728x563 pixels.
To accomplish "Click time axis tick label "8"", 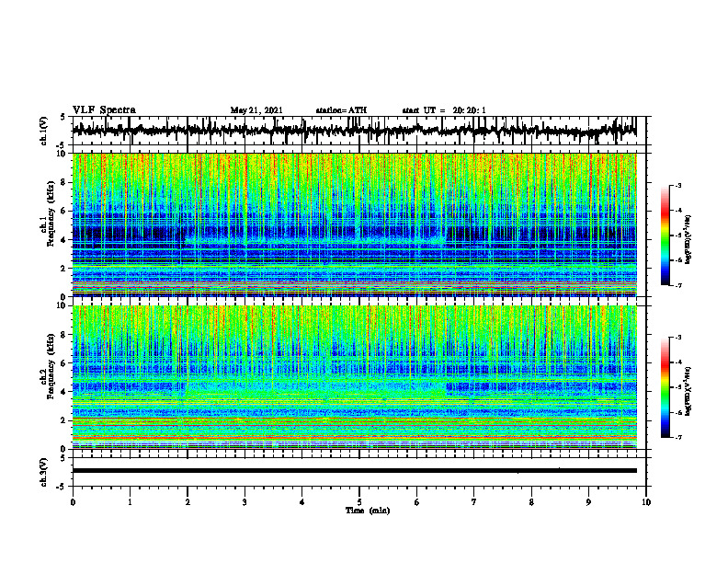I will tap(531, 502).
